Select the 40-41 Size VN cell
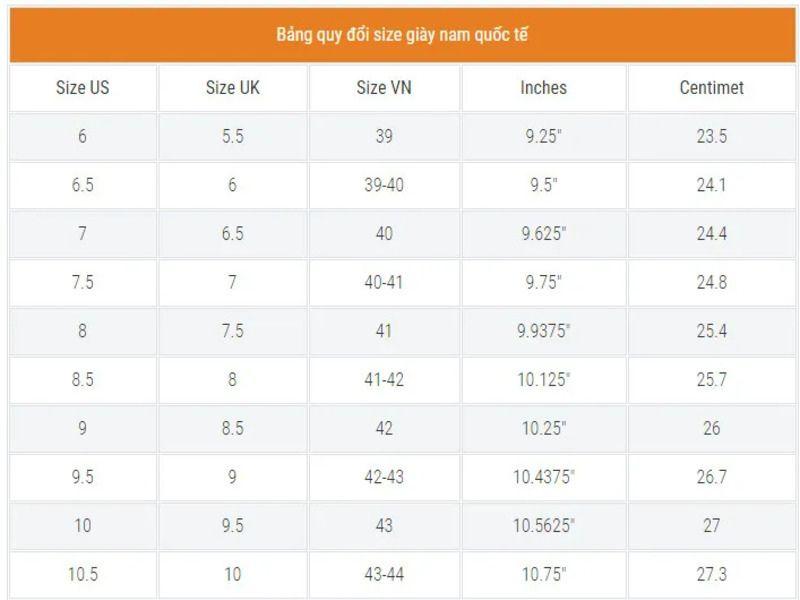800x600 pixels. tap(384, 283)
